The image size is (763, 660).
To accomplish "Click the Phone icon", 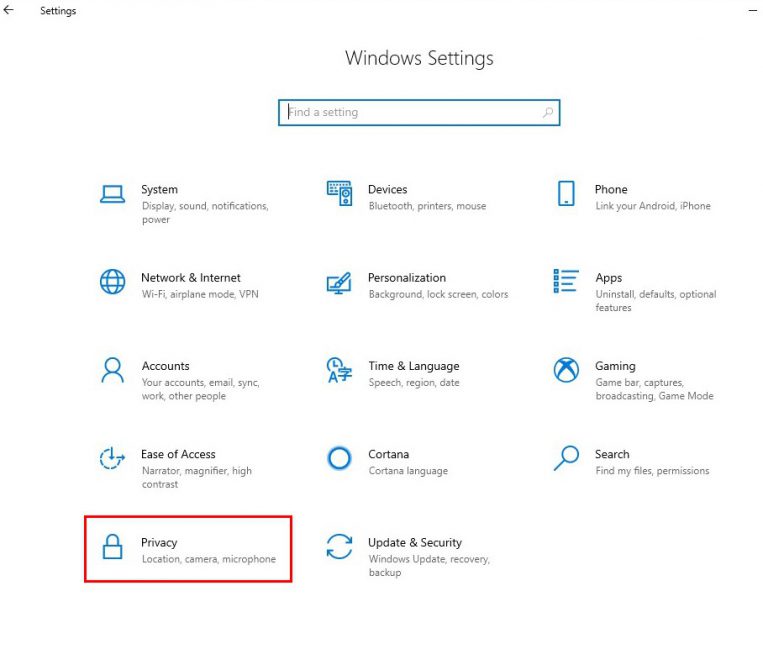I will [566, 193].
